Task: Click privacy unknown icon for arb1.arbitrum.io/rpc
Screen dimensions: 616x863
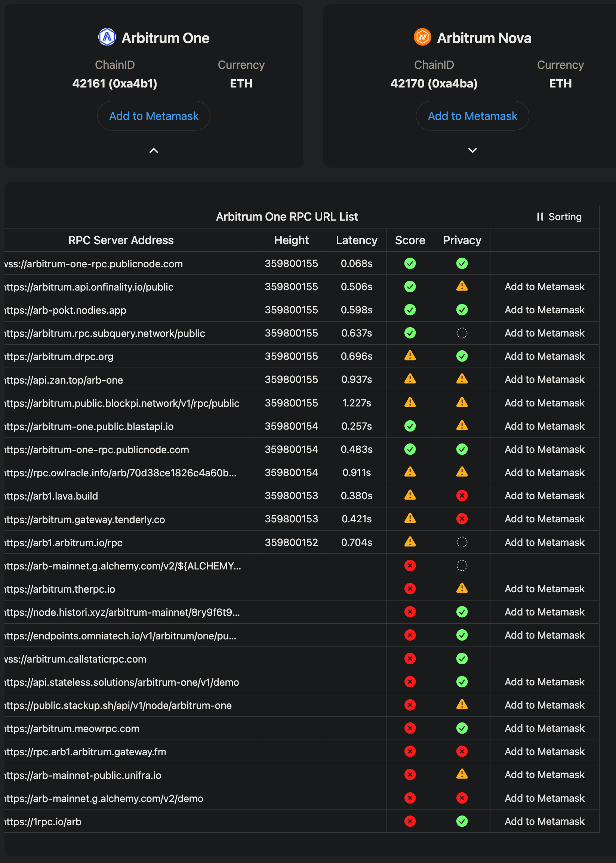Action: click(462, 542)
